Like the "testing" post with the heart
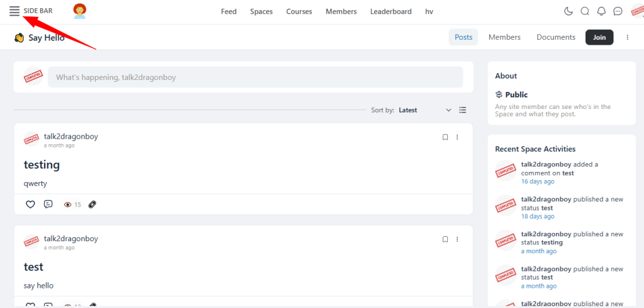This screenshot has height=308, width=644. (x=30, y=204)
